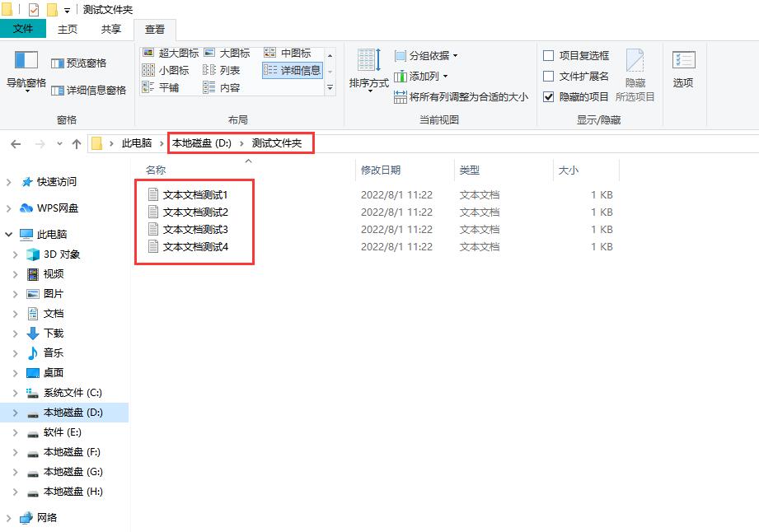Switch to Share (共享) tab

coord(111,30)
